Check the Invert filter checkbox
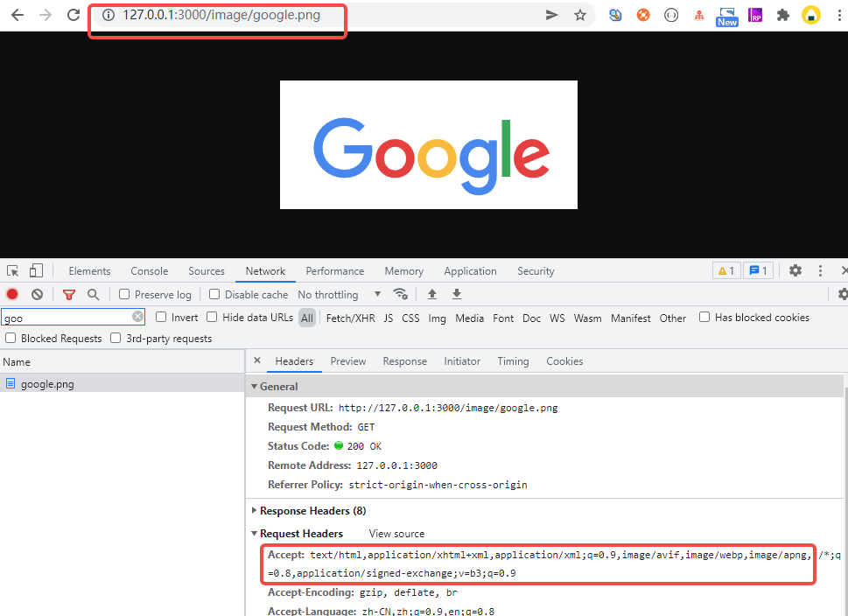This screenshot has height=616, width=848. (161, 317)
